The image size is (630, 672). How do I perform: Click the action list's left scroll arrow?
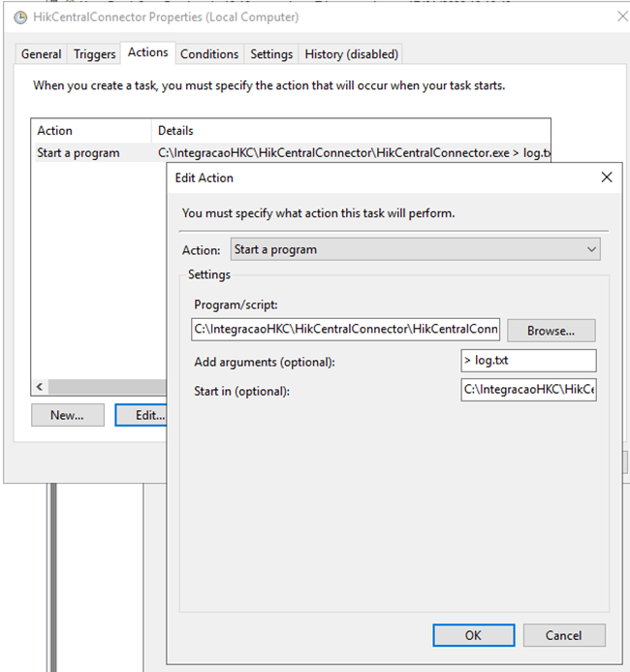[40, 387]
